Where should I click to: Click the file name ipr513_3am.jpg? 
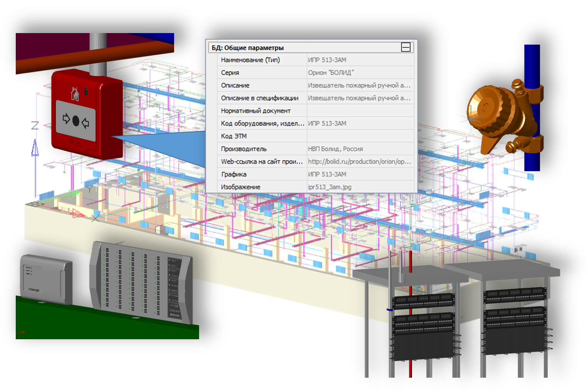329,187
